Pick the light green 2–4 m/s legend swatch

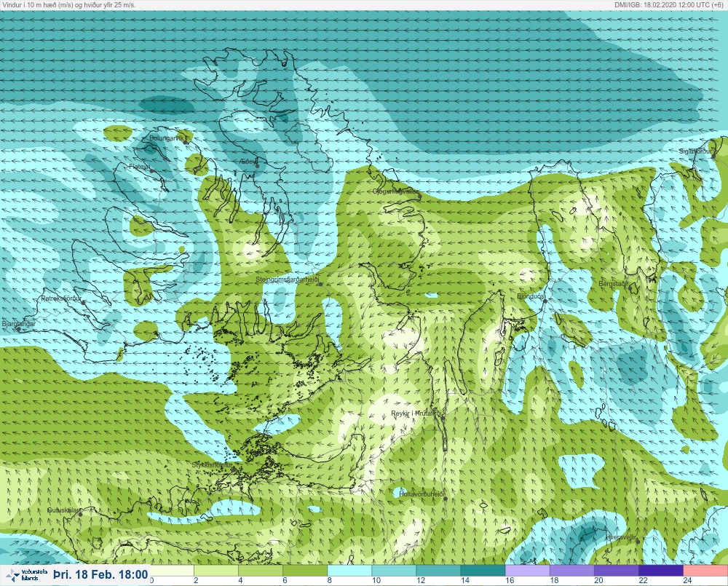tap(216, 570)
